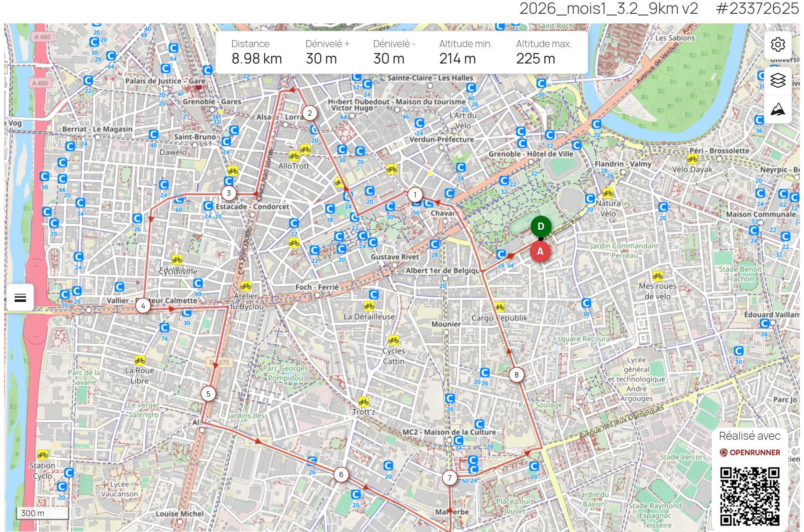Viewport: 804px width, 532px height.
Task: Click the Louise Michel stop label
Action: tap(180, 514)
